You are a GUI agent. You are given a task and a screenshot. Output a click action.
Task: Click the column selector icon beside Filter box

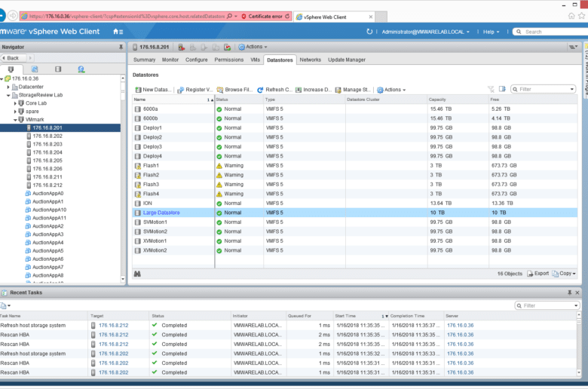pyautogui.click(x=502, y=89)
